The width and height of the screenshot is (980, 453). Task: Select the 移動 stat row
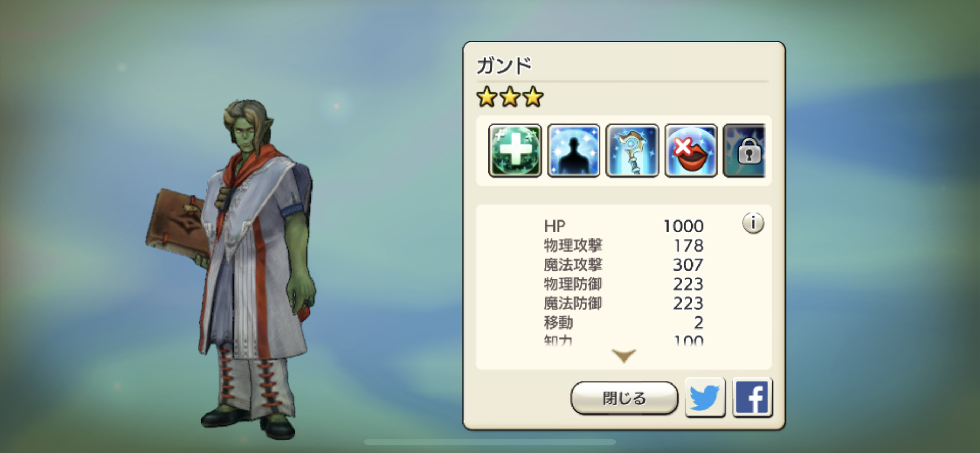pyautogui.click(x=624, y=323)
